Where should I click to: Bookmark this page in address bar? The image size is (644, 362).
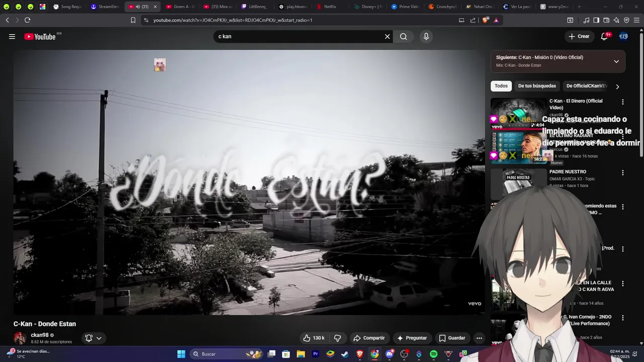(x=133, y=20)
